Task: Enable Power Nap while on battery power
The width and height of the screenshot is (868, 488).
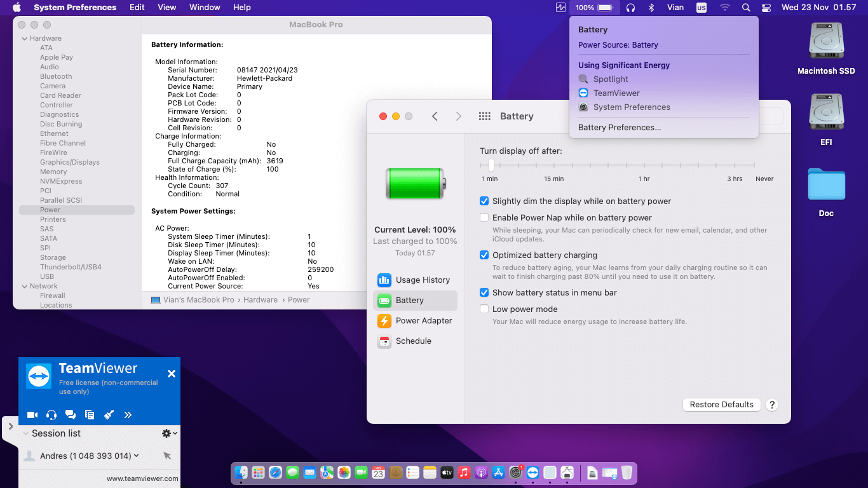Action: pos(484,218)
